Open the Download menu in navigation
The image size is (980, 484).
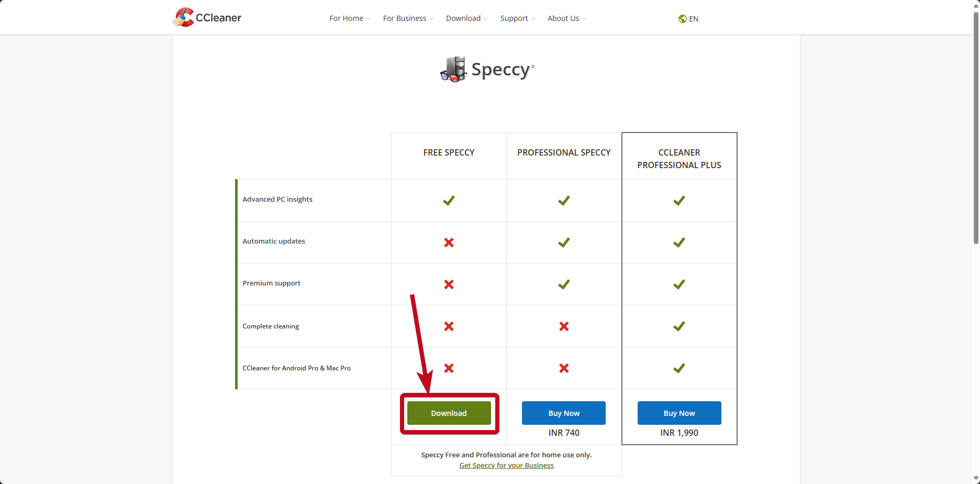(x=466, y=18)
